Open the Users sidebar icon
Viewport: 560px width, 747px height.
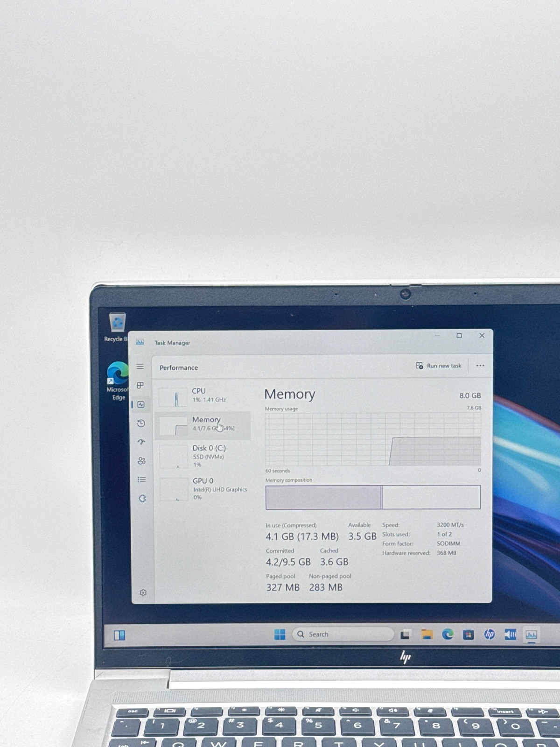click(x=141, y=461)
